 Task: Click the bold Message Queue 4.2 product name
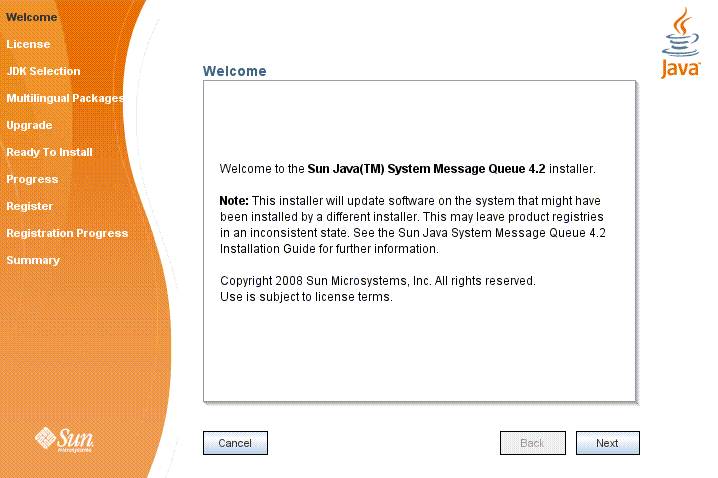440,169
